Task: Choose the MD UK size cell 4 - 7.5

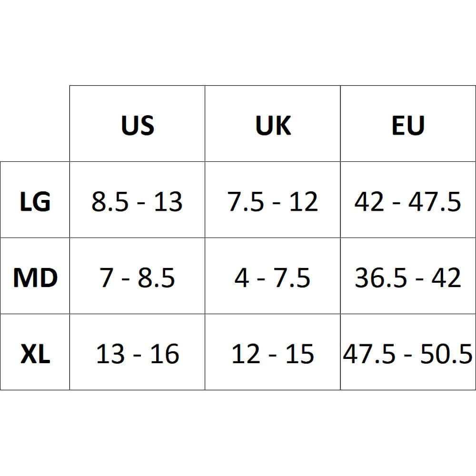Action: 273,278
